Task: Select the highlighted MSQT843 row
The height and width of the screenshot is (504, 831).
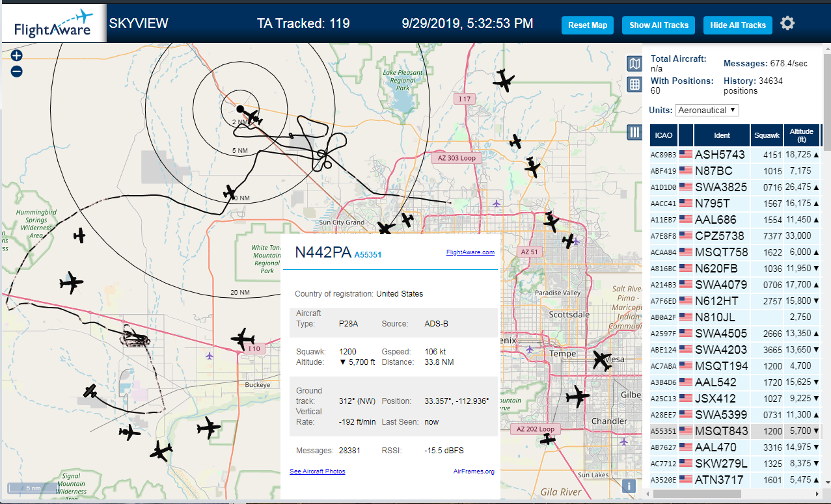Action: click(735, 431)
